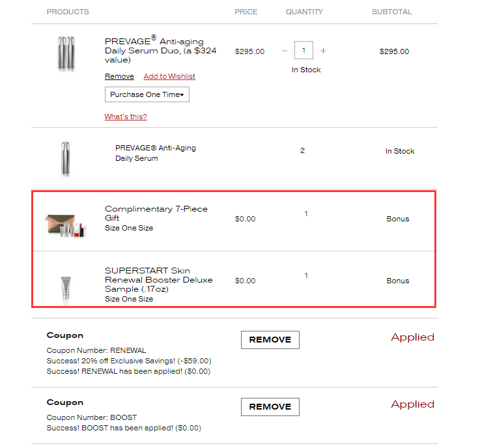
Task: Click the Applied status for RENEWAL coupon
Action: (412, 337)
